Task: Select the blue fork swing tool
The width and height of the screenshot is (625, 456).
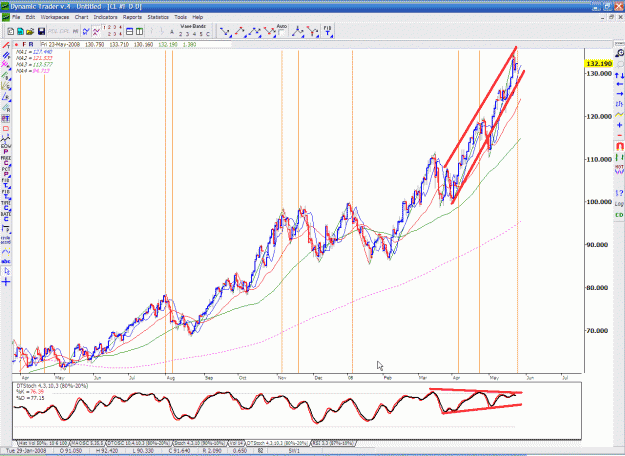Action: 297,31
